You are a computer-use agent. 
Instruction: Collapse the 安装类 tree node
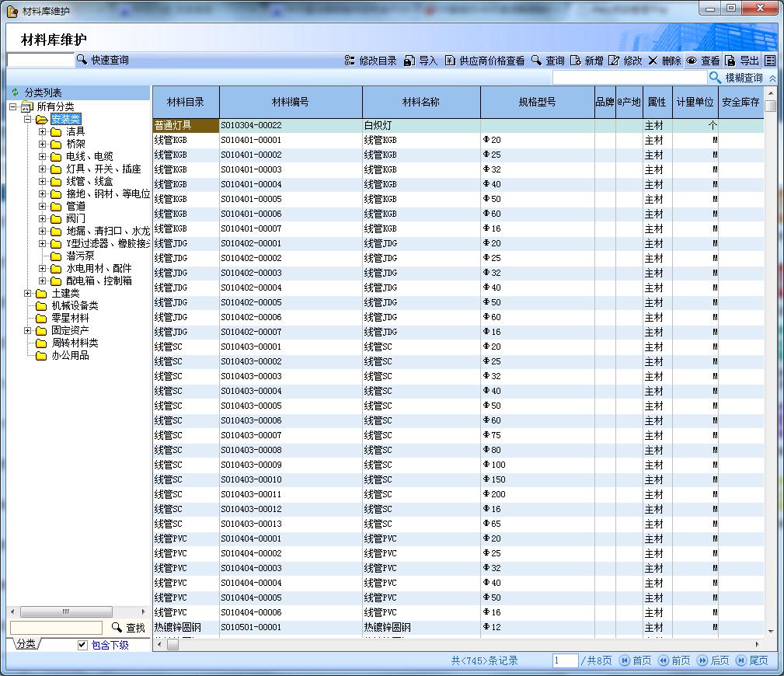pos(29,119)
